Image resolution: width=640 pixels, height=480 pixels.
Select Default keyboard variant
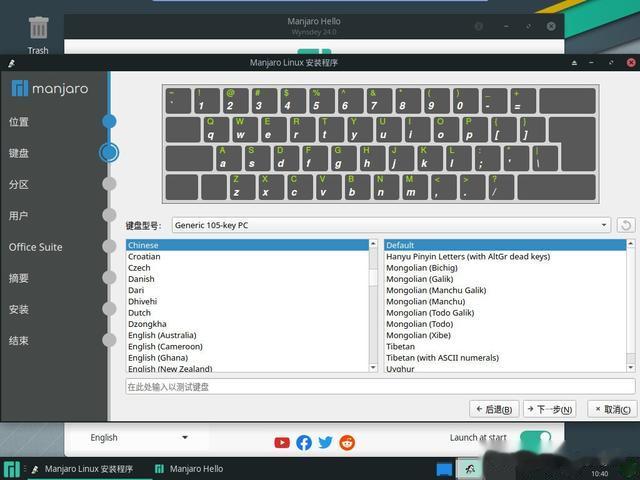505,245
